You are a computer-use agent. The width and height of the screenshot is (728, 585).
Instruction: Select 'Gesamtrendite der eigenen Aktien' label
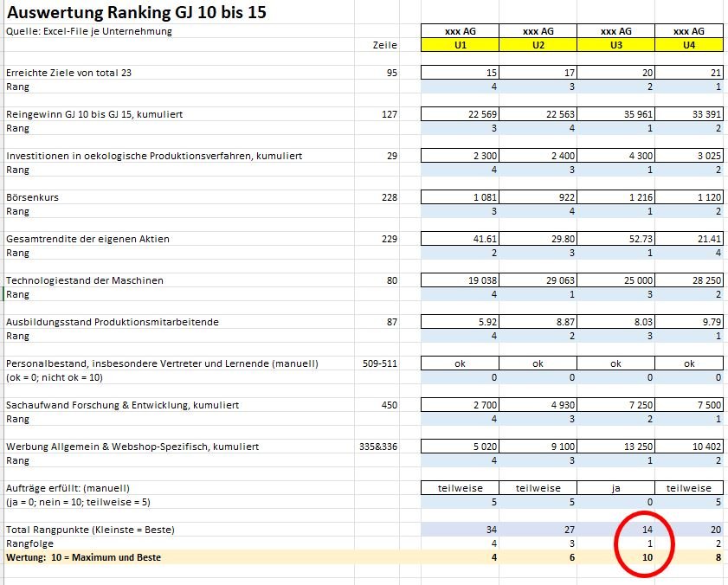(x=87, y=239)
